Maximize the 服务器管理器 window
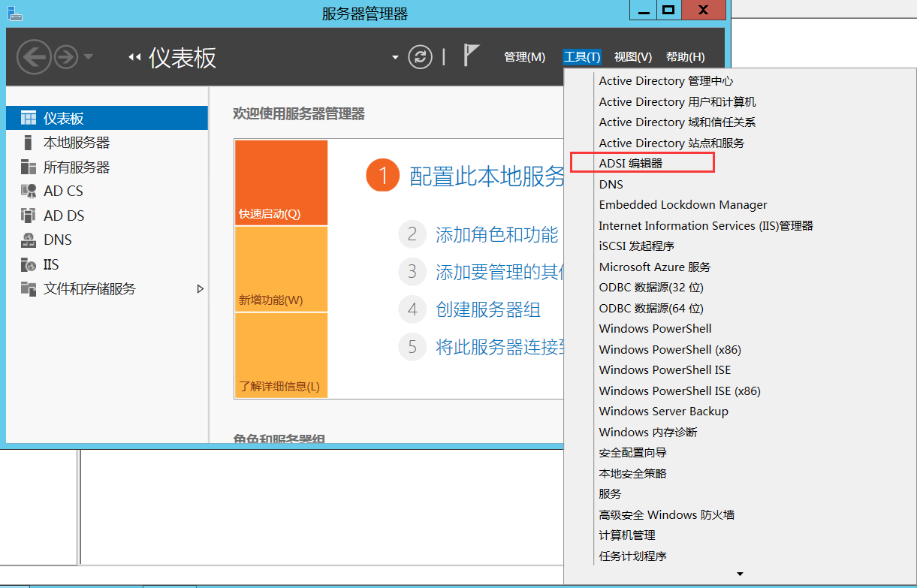The image size is (917, 588). tap(668, 10)
